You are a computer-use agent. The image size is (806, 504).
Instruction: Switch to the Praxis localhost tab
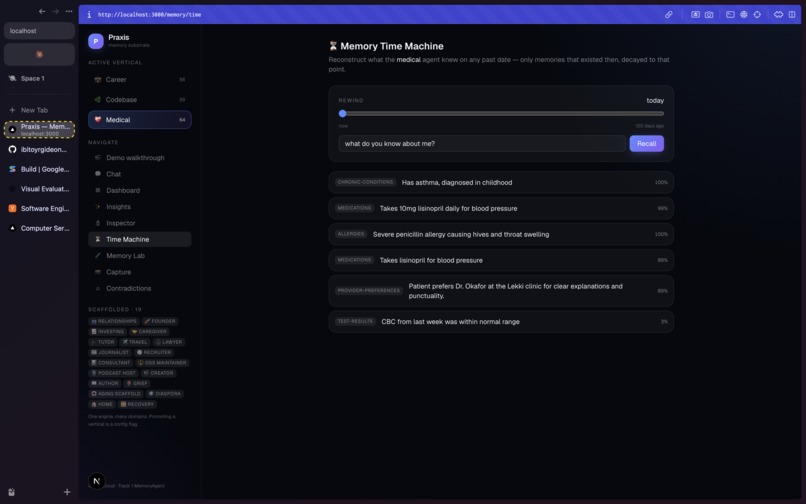(39, 130)
